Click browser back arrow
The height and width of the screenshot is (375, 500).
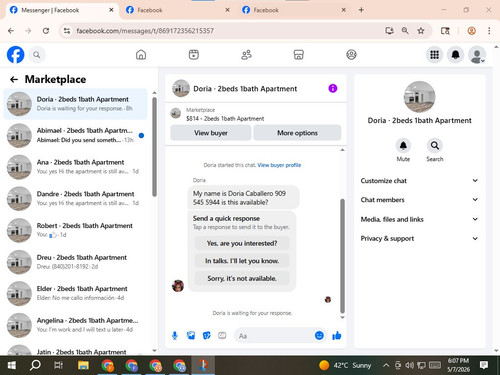pos(11,31)
